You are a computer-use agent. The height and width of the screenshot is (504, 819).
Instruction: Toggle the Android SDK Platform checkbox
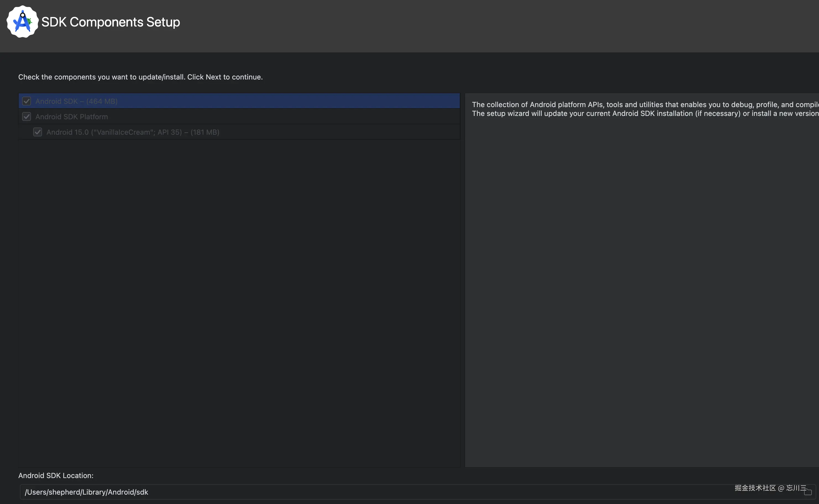[27, 117]
